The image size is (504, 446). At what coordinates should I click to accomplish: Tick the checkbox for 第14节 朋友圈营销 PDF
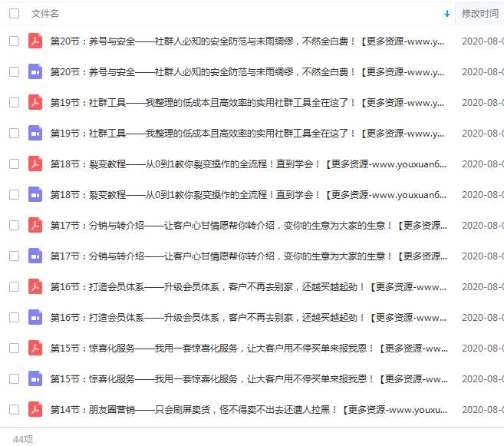point(14,409)
